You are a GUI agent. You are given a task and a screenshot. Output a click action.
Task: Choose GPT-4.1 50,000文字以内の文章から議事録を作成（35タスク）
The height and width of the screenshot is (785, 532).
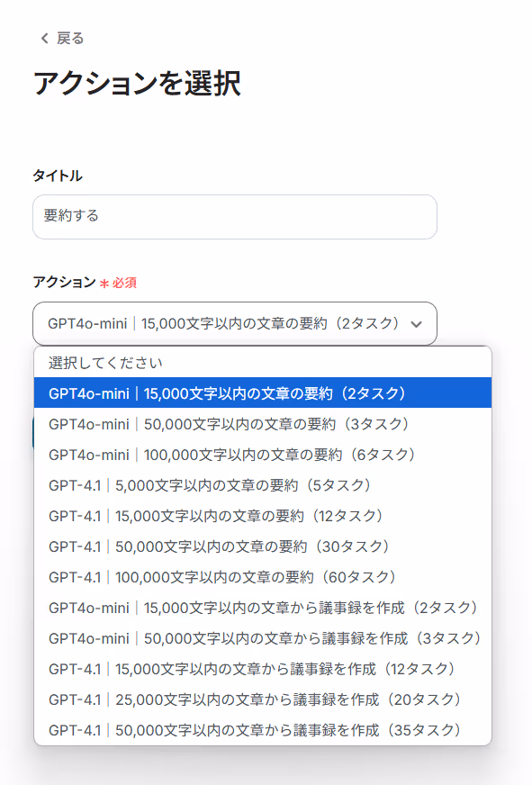click(263, 730)
